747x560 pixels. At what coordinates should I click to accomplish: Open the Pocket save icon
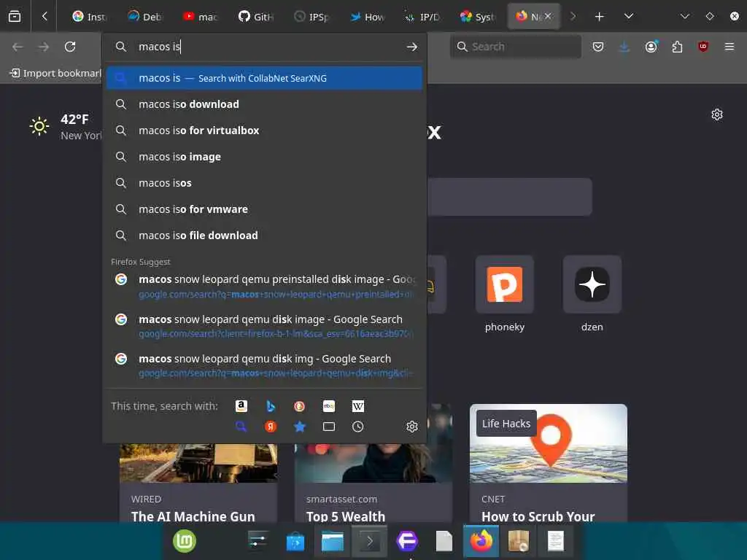pos(598,47)
